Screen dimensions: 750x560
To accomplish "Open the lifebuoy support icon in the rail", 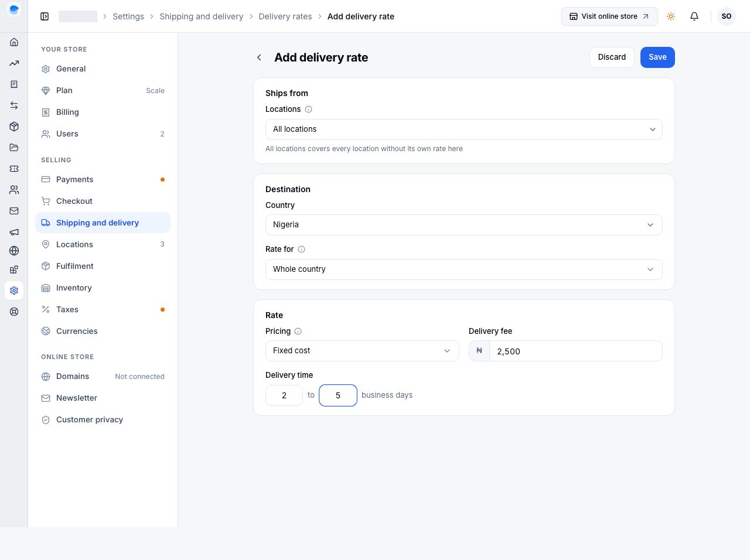I will pyautogui.click(x=14, y=312).
